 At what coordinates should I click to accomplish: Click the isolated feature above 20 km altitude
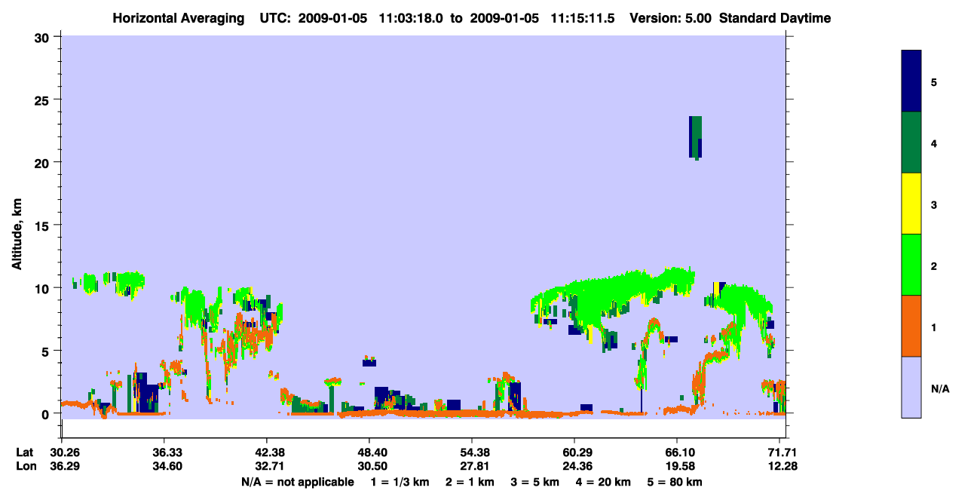coord(695,137)
